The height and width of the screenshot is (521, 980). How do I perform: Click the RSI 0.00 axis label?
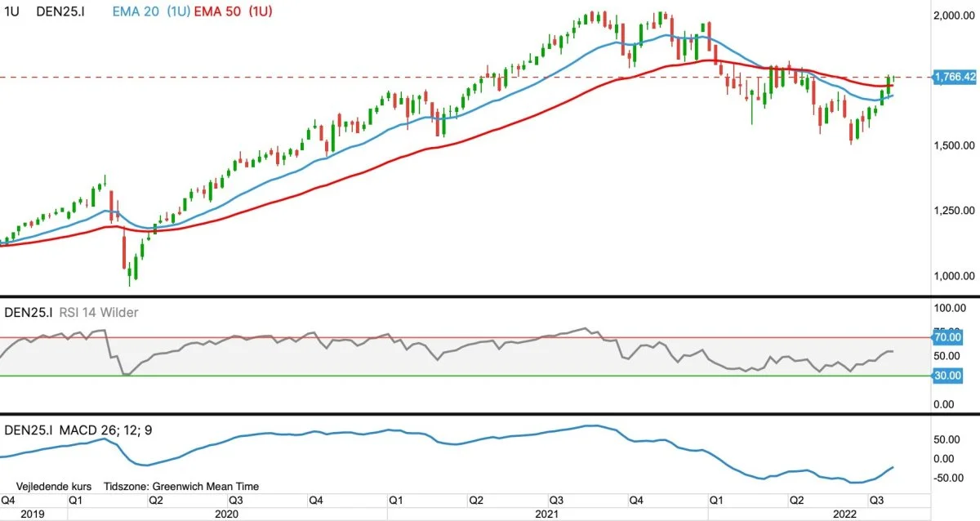pyautogui.click(x=945, y=404)
